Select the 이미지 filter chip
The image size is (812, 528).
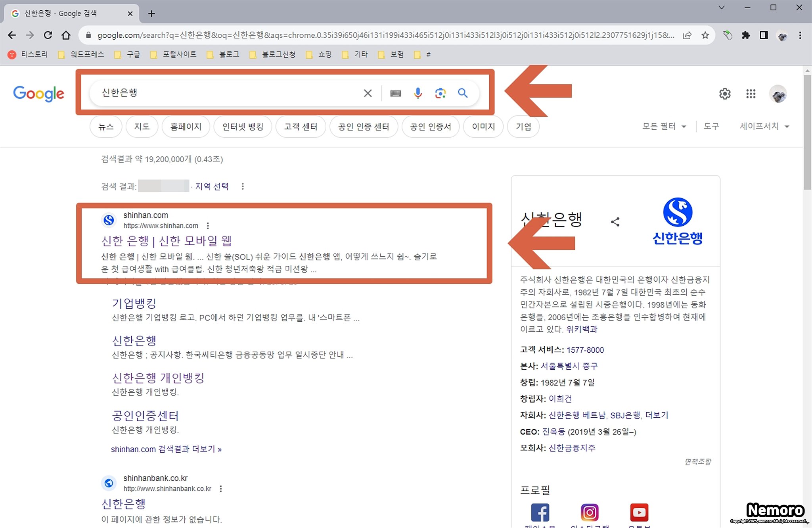click(x=483, y=127)
